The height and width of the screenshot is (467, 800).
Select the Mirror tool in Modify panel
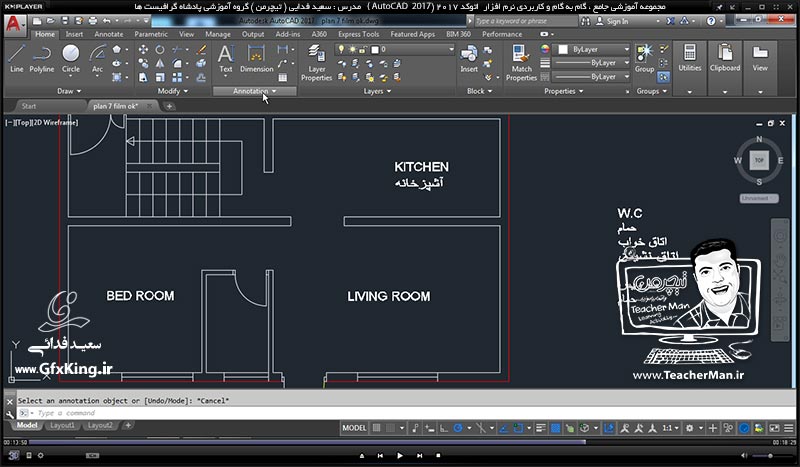click(x=160, y=63)
